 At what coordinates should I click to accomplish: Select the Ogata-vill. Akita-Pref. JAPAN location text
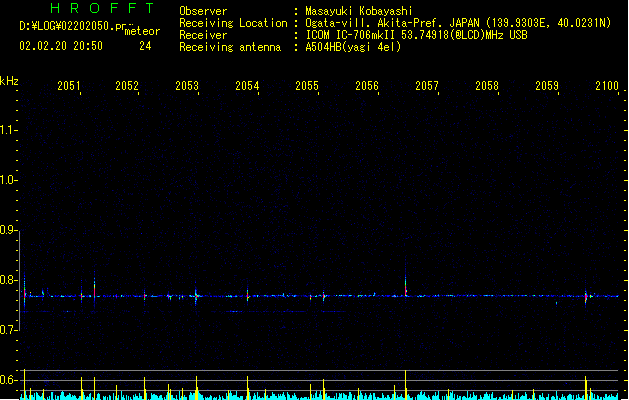point(458,23)
